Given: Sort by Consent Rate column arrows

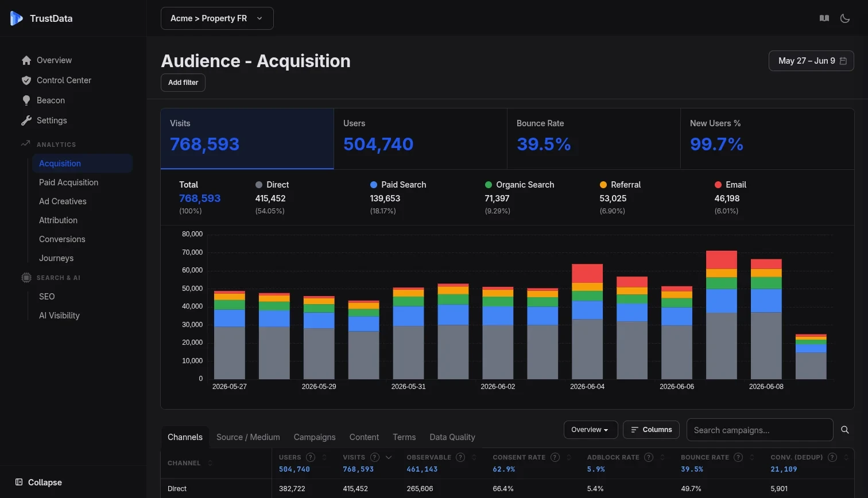Looking at the screenshot, I should pos(569,457).
